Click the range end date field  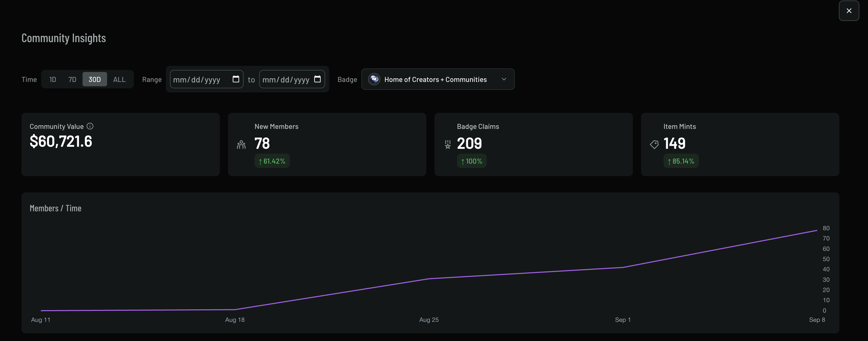(x=292, y=79)
